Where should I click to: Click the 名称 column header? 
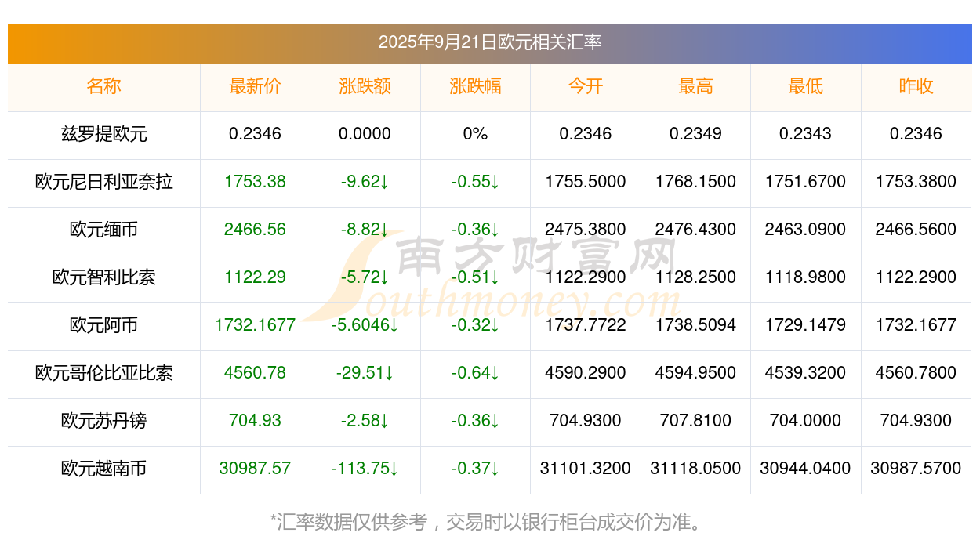103,86
